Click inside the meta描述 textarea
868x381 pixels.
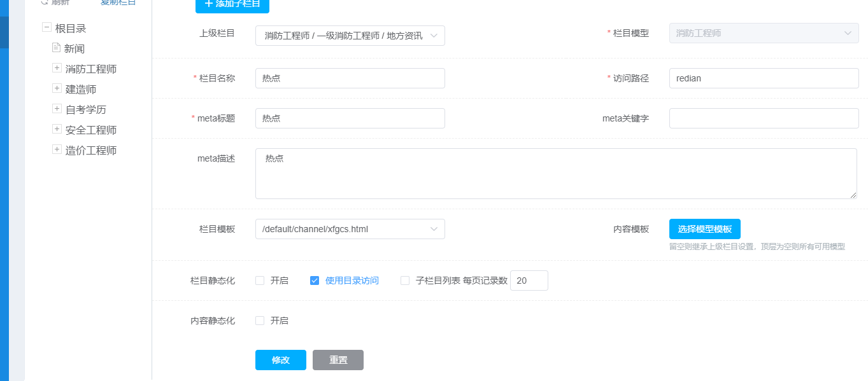pos(556,174)
